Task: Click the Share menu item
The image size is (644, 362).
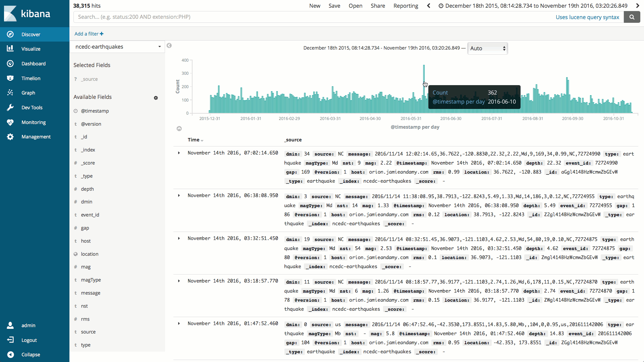Action: [378, 6]
